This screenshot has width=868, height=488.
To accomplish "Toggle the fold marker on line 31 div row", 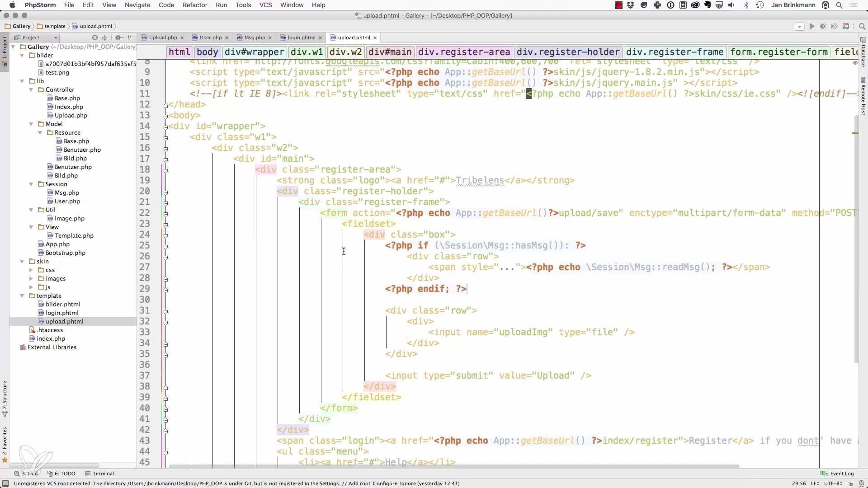I will tap(165, 311).
